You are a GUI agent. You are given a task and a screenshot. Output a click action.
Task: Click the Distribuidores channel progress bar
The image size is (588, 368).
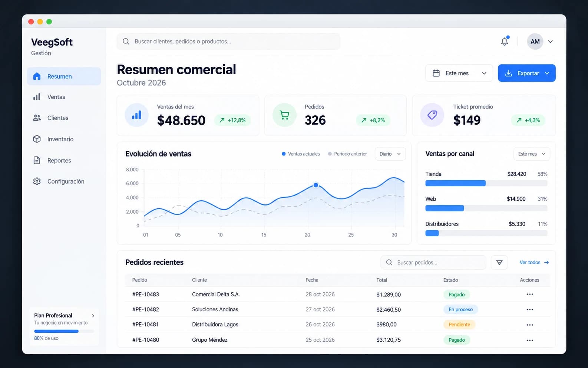(x=486, y=233)
